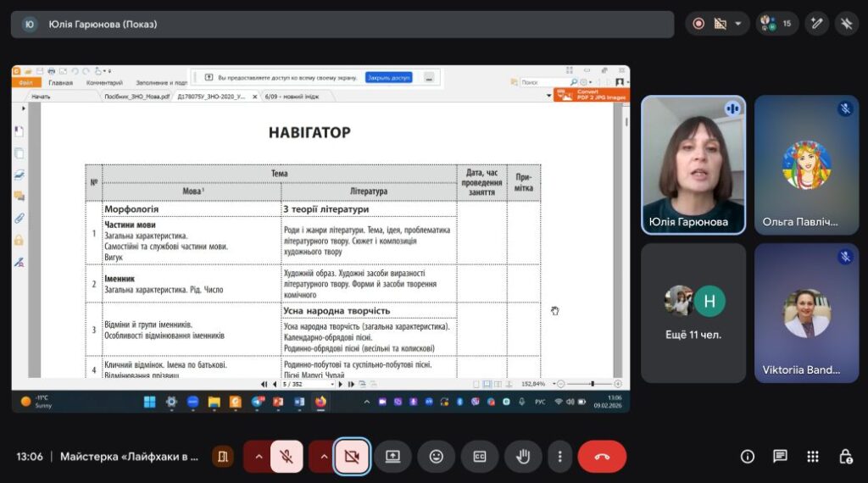Turn on the camera button
Screen dimensions: 868x483
coord(352,457)
